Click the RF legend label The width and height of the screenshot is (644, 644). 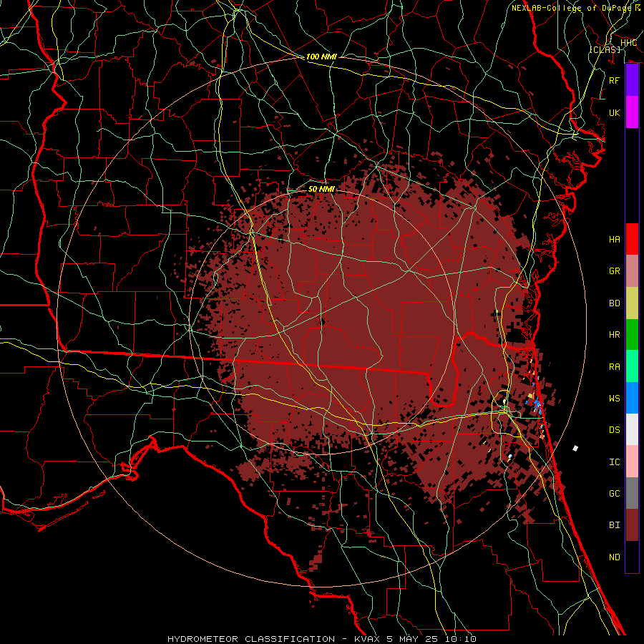coord(615,80)
